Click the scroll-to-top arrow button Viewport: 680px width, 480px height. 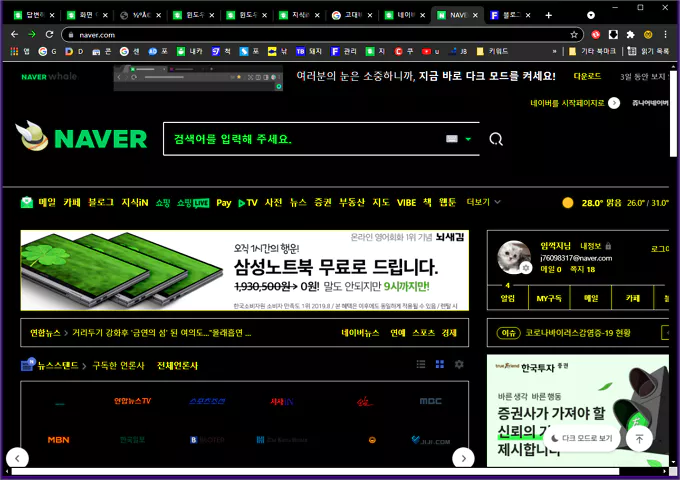tap(639, 438)
